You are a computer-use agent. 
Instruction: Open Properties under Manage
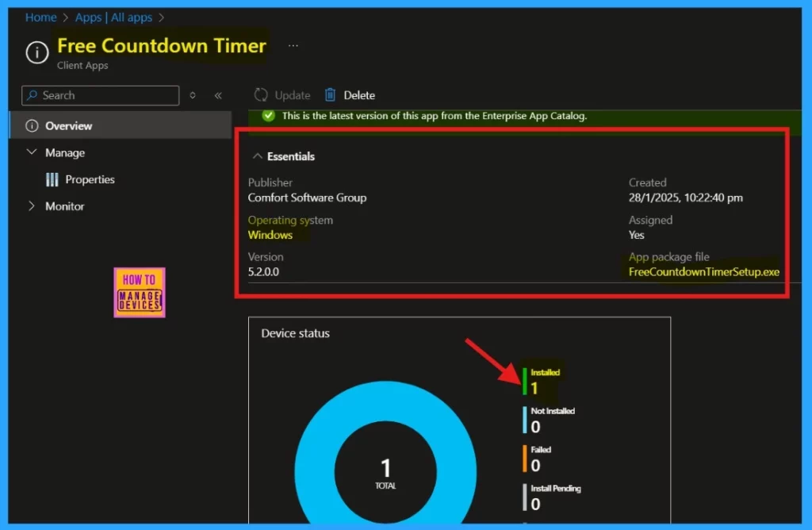[x=90, y=180]
